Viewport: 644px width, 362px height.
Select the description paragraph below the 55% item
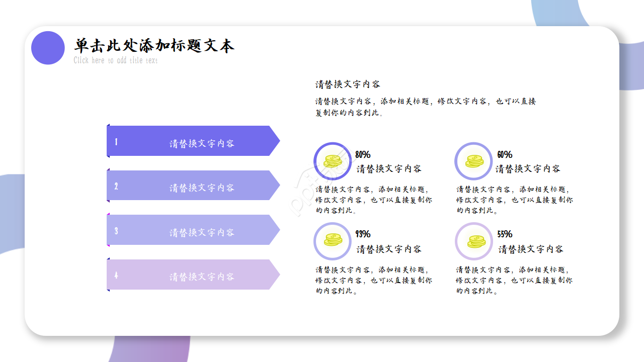[515, 280]
